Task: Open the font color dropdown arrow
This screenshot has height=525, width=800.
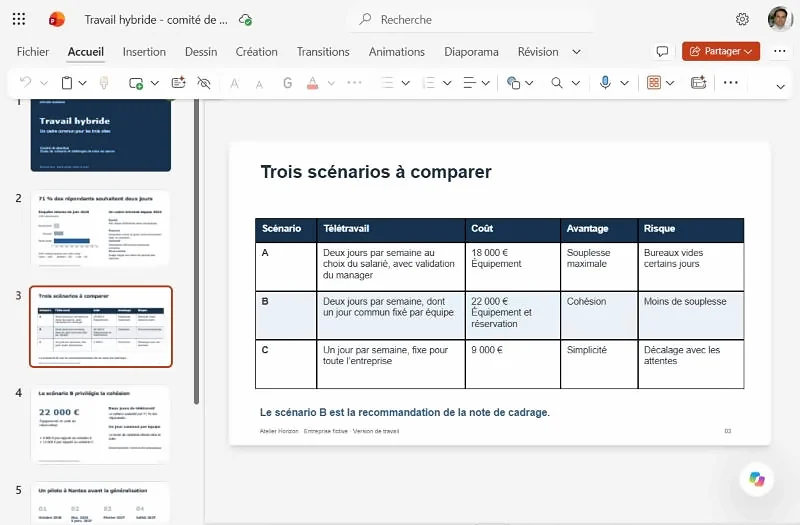Action: pos(331,83)
